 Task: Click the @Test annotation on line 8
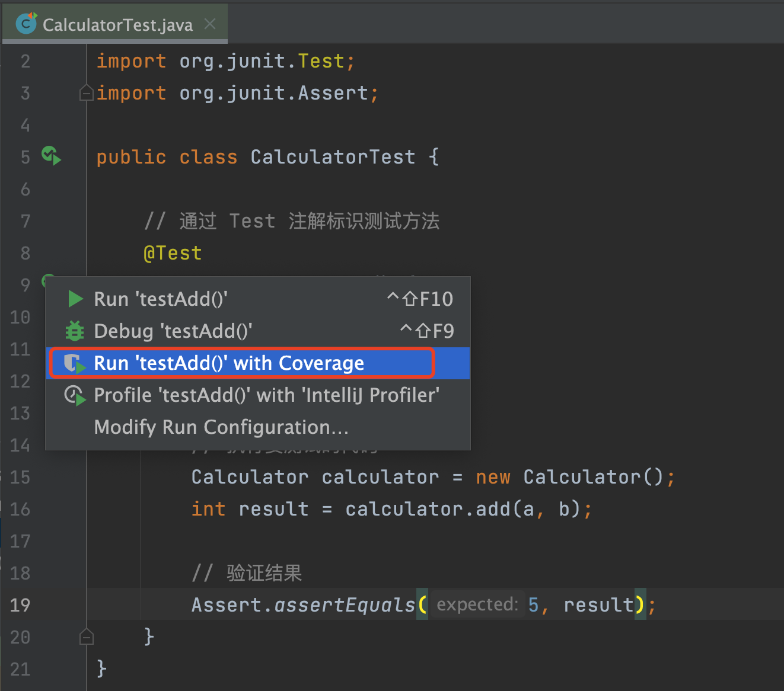(173, 253)
